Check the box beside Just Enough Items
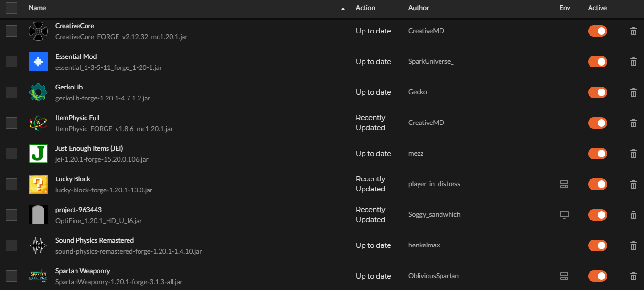This screenshot has width=644, height=290. tap(11, 154)
